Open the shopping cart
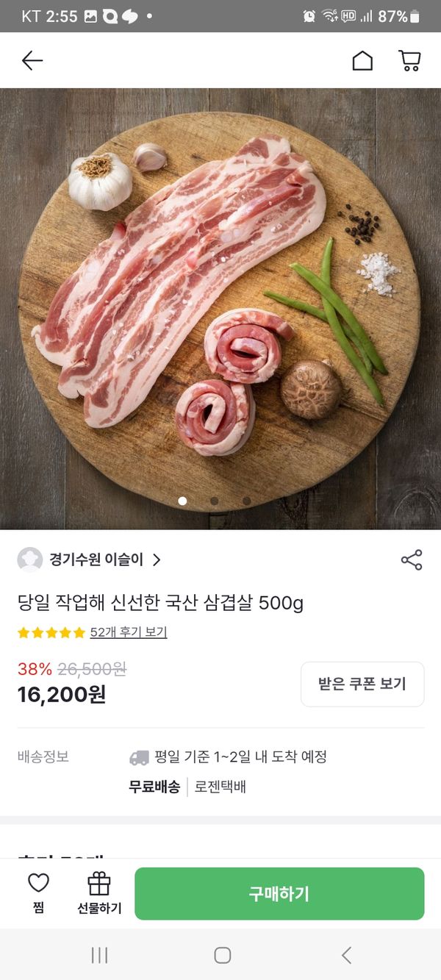The image size is (441, 980). (409, 60)
